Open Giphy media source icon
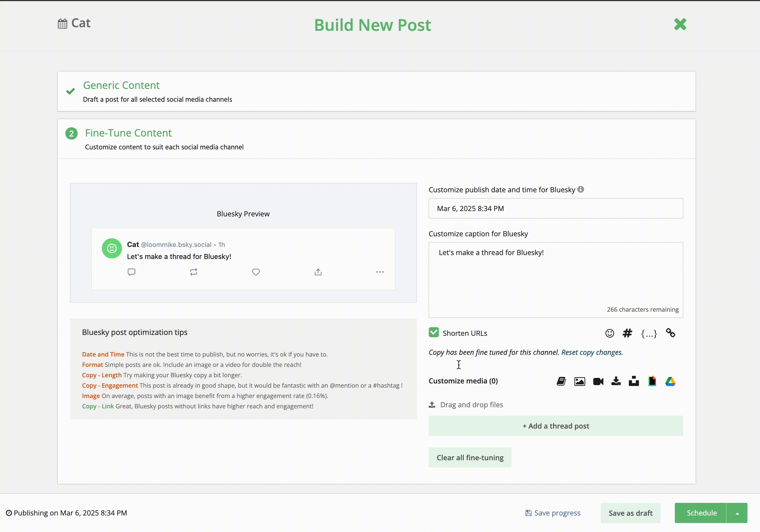Viewport: 760px width, 532px height. pos(652,381)
